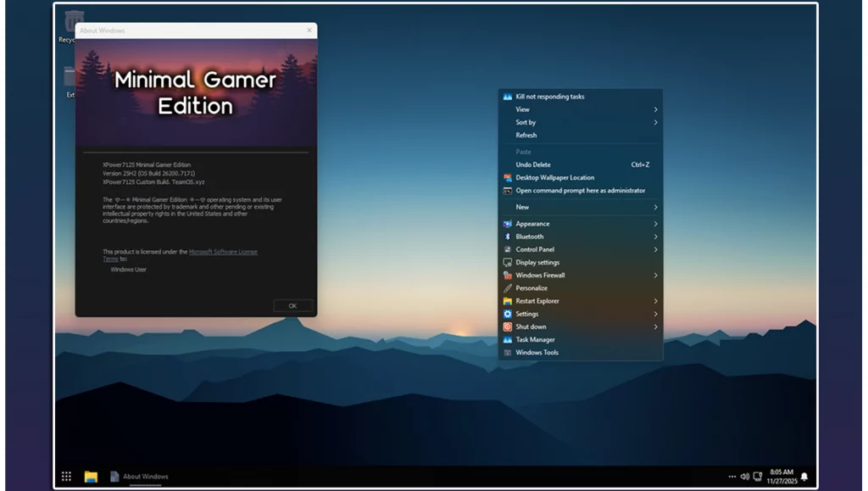Screen dimensions: 868x491
Task: Expand the New submenu arrow
Action: [655, 207]
